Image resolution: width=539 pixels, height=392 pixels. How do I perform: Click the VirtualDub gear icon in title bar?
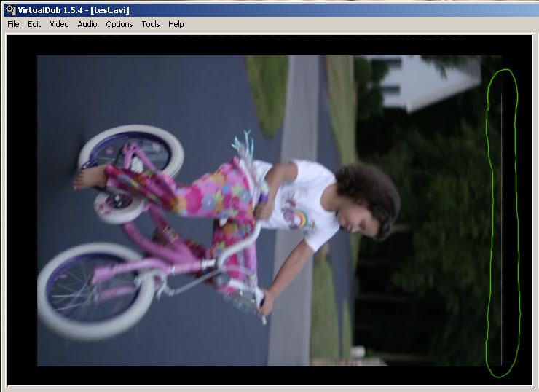[x=11, y=10]
